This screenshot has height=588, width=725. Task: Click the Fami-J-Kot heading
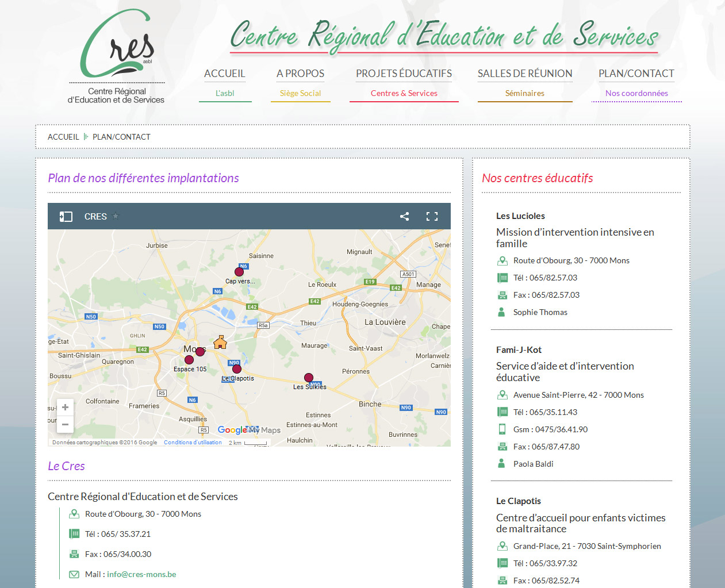(519, 350)
